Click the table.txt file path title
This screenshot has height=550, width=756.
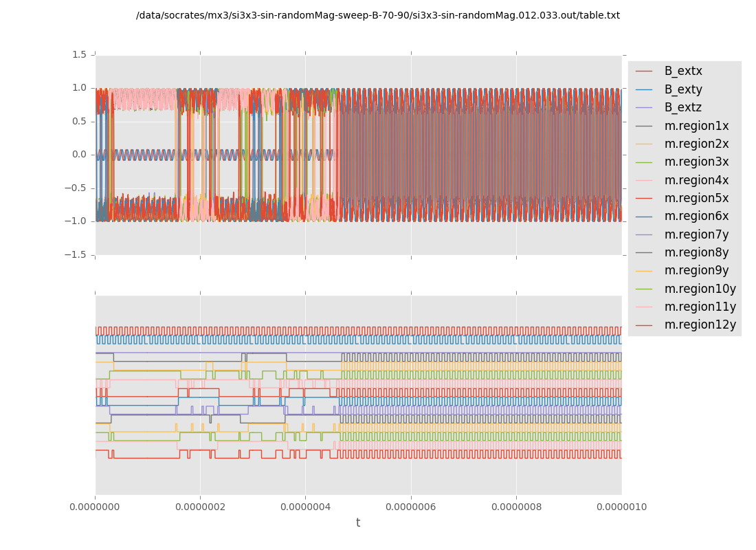point(377,15)
